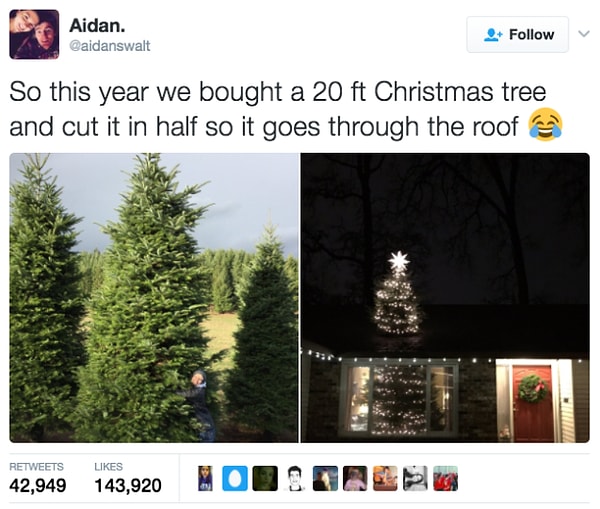Open the fifth liker avatar
The height and width of the screenshot is (509, 600).
click(325, 478)
